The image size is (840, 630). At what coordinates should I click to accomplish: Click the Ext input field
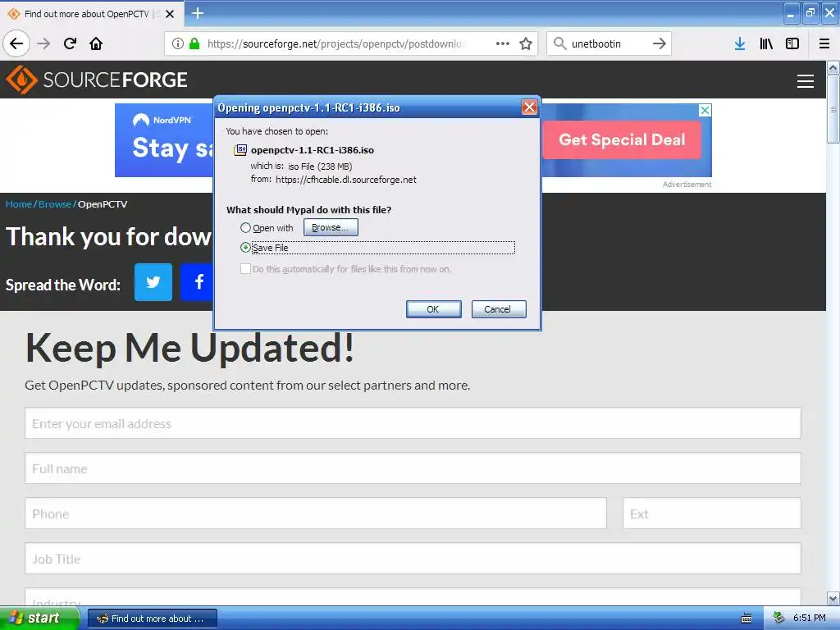click(x=711, y=514)
